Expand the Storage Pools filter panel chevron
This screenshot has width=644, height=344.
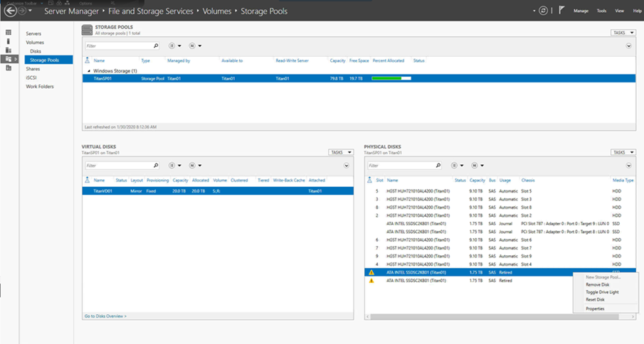pyautogui.click(x=629, y=46)
